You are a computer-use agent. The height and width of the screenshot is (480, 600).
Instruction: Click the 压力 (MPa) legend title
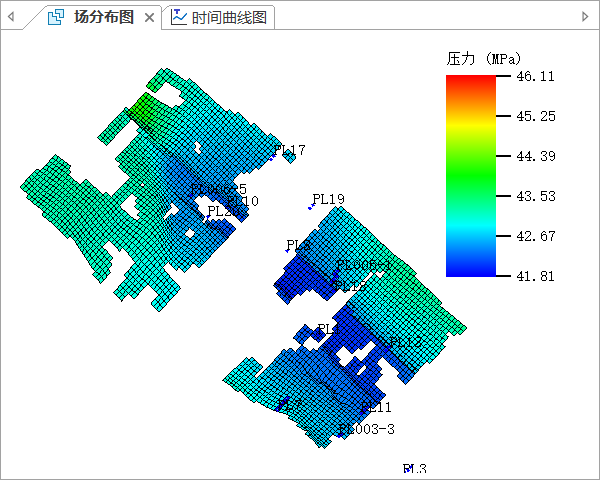click(x=484, y=59)
